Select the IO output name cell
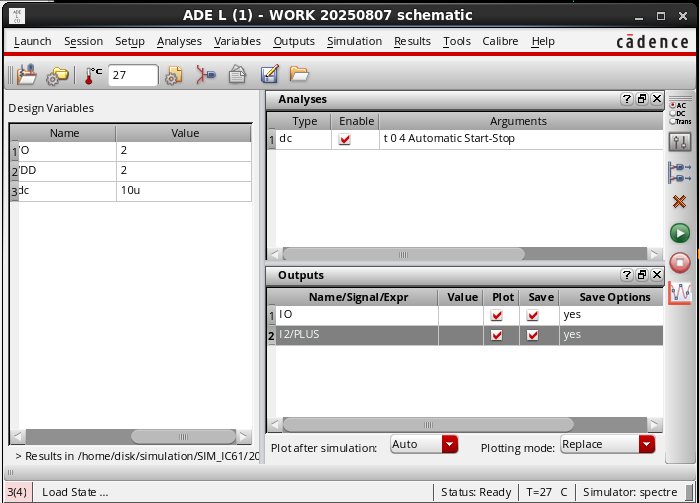This screenshot has width=699, height=503. tap(357, 315)
